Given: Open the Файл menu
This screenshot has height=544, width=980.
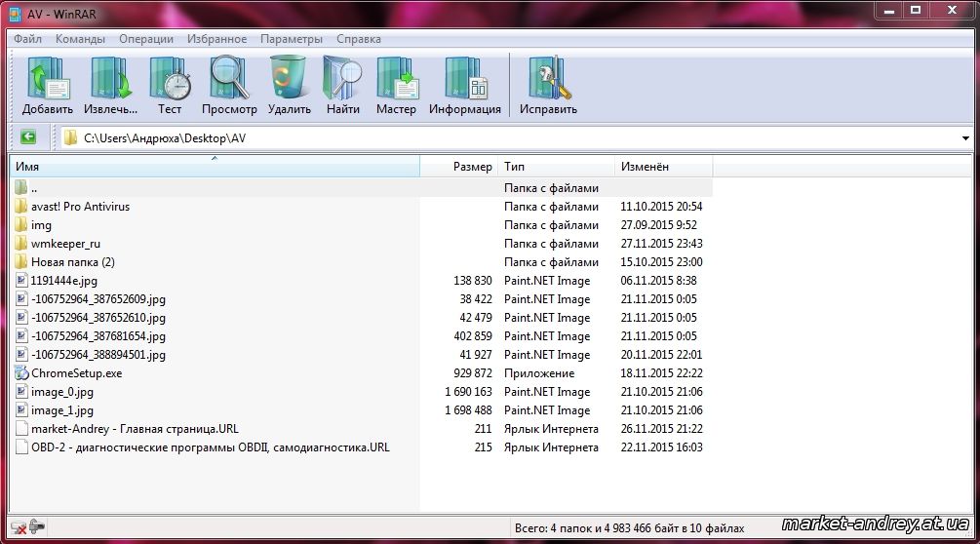Looking at the screenshot, I should click(27, 39).
